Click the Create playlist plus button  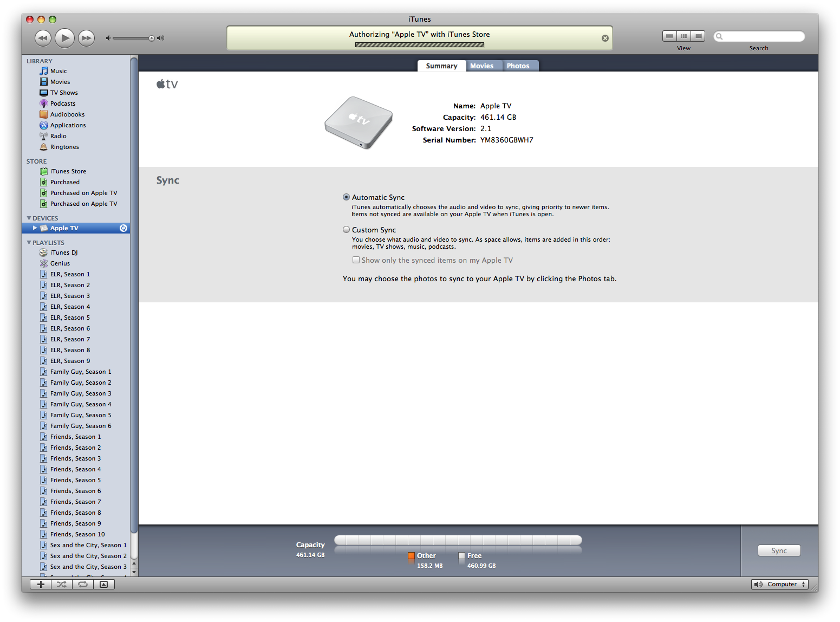pyautogui.click(x=41, y=584)
